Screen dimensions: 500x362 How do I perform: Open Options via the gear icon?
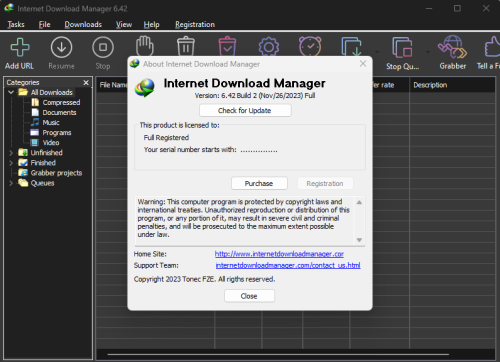[x=269, y=46]
